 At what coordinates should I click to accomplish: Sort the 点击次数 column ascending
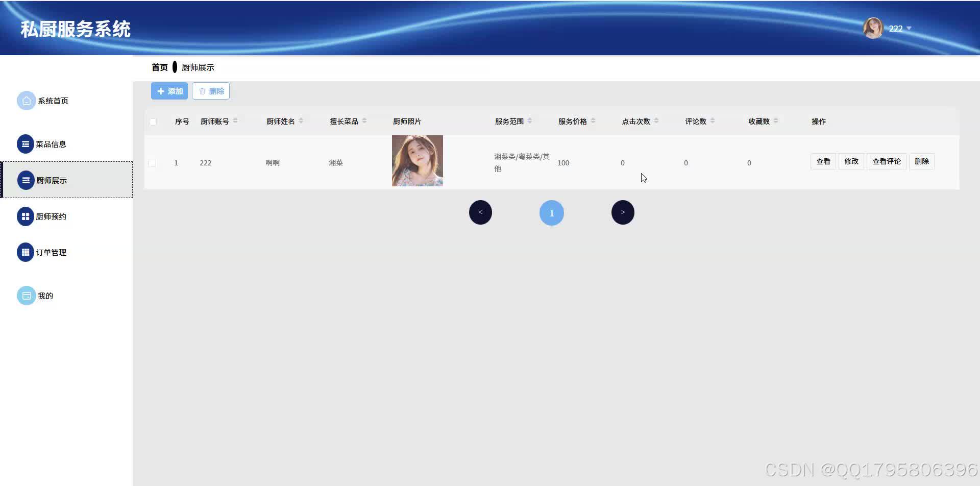click(657, 119)
